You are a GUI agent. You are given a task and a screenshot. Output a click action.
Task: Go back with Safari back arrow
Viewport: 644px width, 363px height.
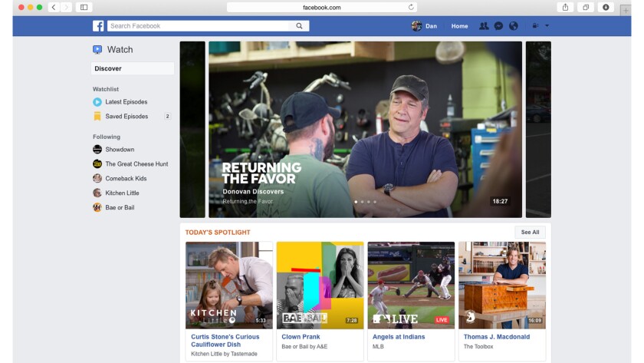(x=54, y=7)
